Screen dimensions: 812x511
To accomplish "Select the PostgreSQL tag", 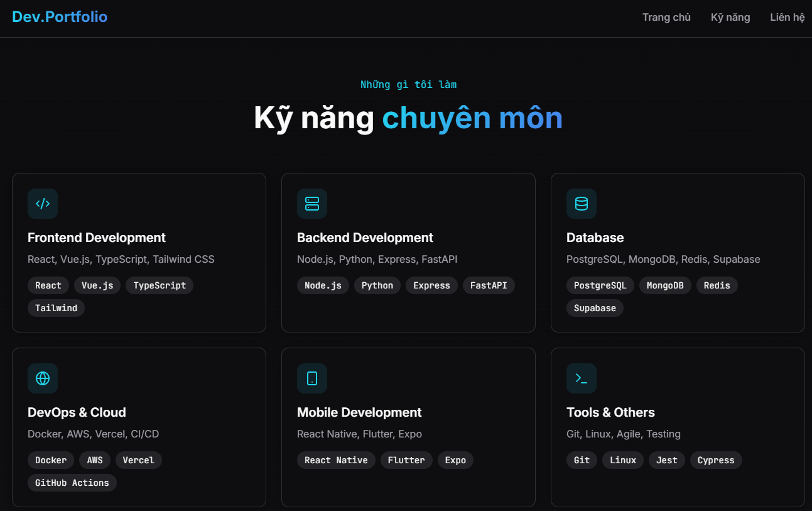I will tap(600, 285).
